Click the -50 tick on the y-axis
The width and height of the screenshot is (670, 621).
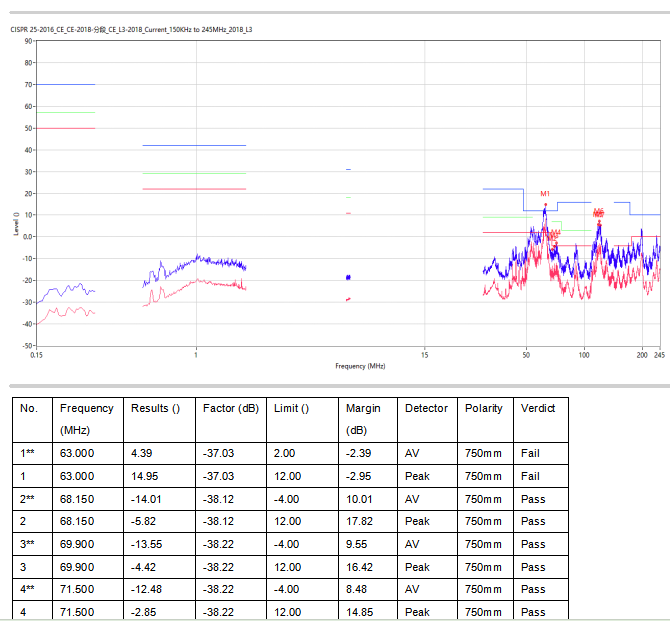(27, 346)
